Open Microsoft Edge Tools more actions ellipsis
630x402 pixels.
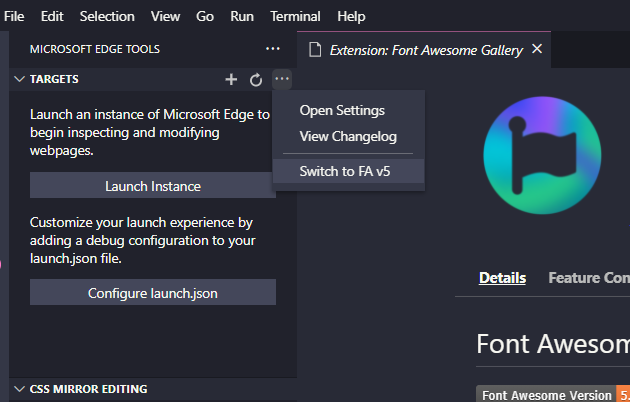(273, 49)
